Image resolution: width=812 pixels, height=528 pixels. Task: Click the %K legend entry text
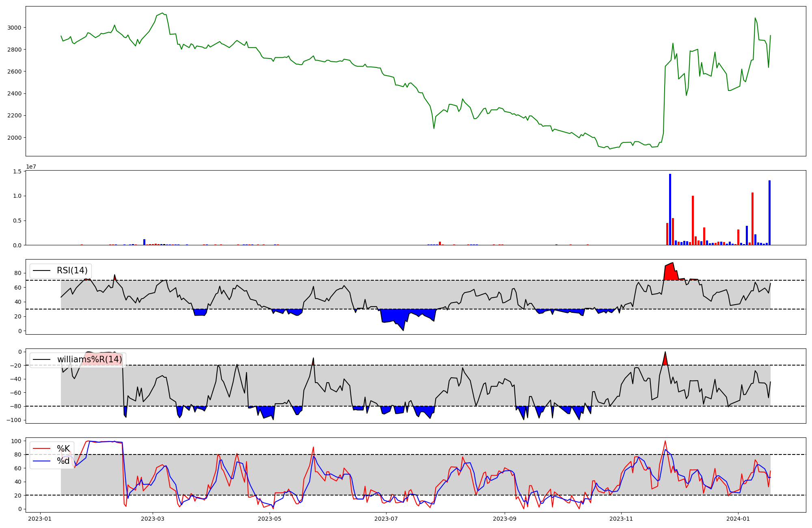coord(63,448)
